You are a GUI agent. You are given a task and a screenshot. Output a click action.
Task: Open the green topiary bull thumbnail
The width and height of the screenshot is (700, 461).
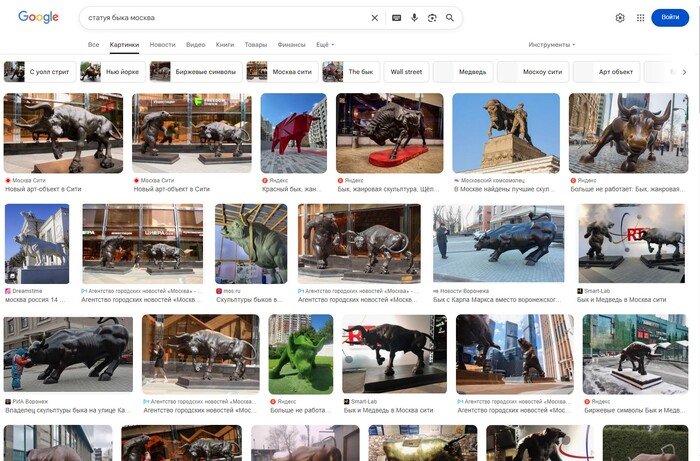[x=301, y=354]
